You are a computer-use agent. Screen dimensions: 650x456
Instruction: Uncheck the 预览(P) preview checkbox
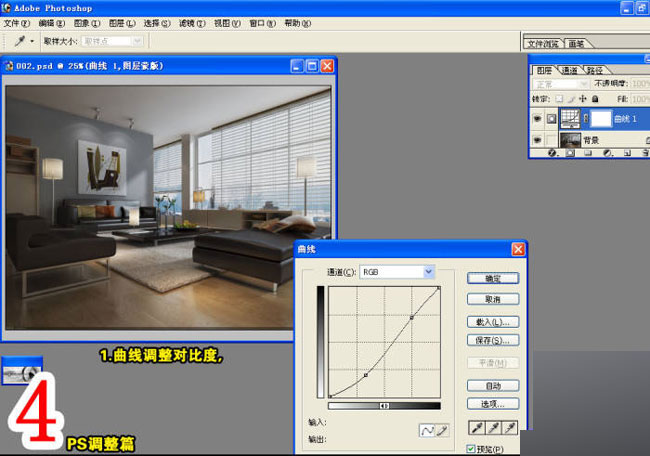pos(471,449)
